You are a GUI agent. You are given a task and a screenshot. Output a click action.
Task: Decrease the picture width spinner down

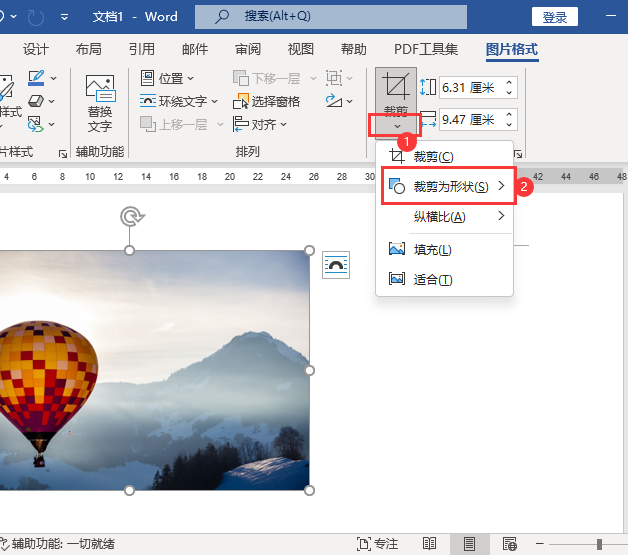[x=509, y=125]
